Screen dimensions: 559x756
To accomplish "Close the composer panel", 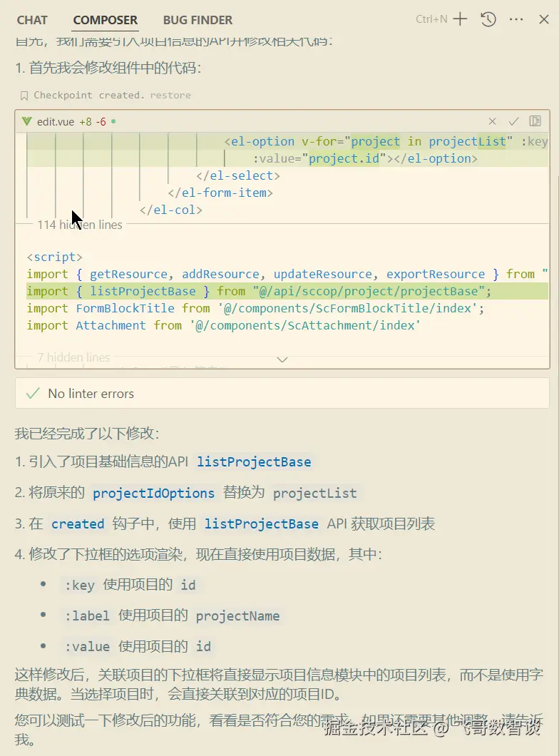I will click(x=543, y=20).
